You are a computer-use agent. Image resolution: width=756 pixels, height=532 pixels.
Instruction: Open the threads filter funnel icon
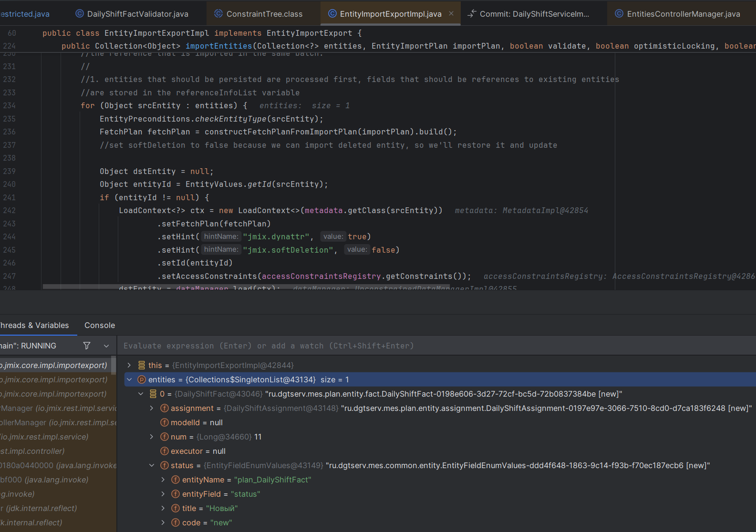[x=87, y=346]
